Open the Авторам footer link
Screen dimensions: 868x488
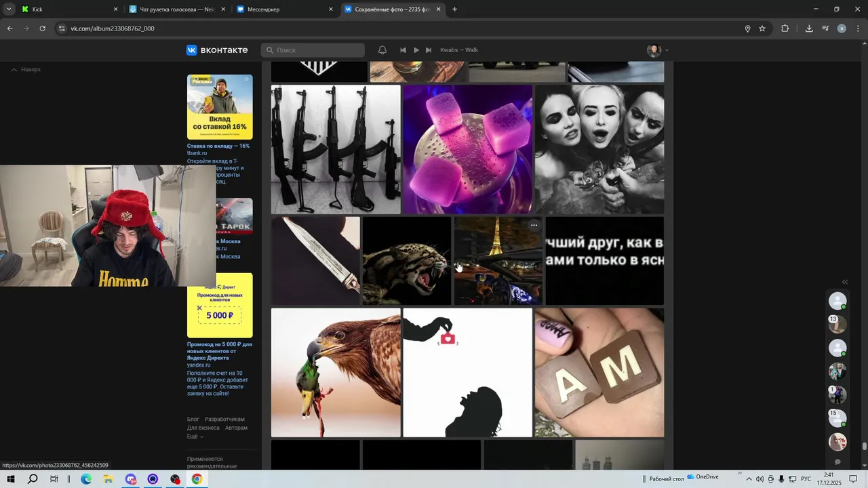(x=236, y=428)
